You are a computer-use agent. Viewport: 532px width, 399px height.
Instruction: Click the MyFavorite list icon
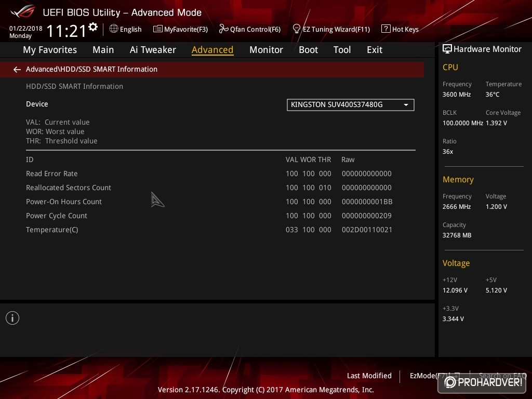click(x=157, y=29)
